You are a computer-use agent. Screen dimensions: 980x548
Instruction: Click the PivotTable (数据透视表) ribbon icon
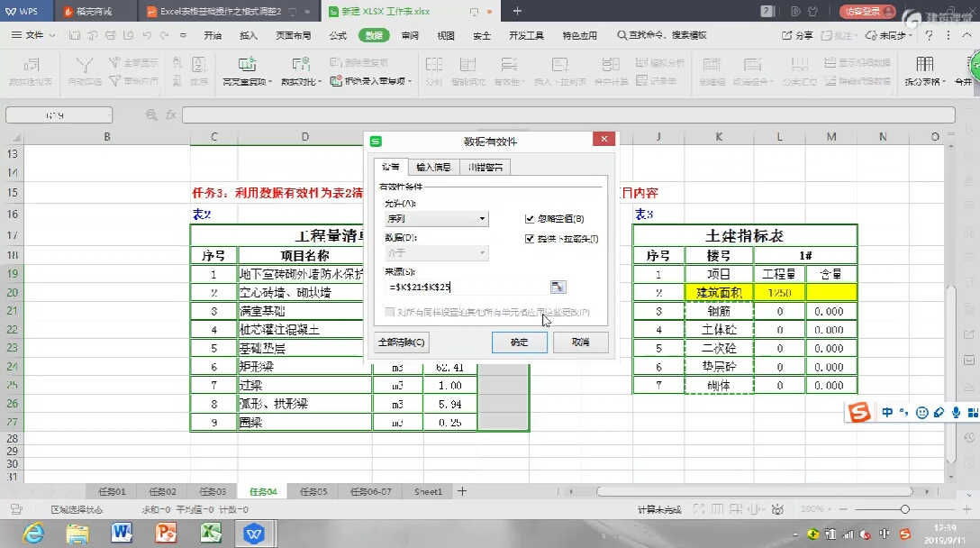pos(31,64)
